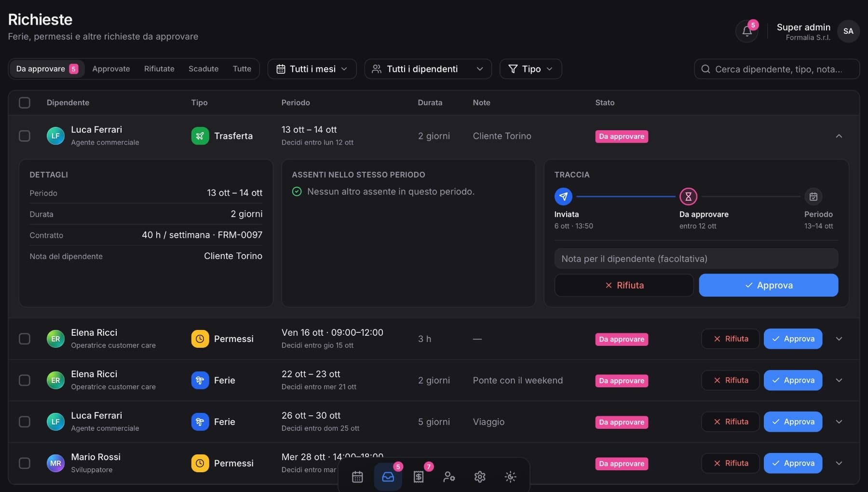The image size is (868, 492).
Task: Click the Nota per il dipendente field
Action: pos(696,259)
